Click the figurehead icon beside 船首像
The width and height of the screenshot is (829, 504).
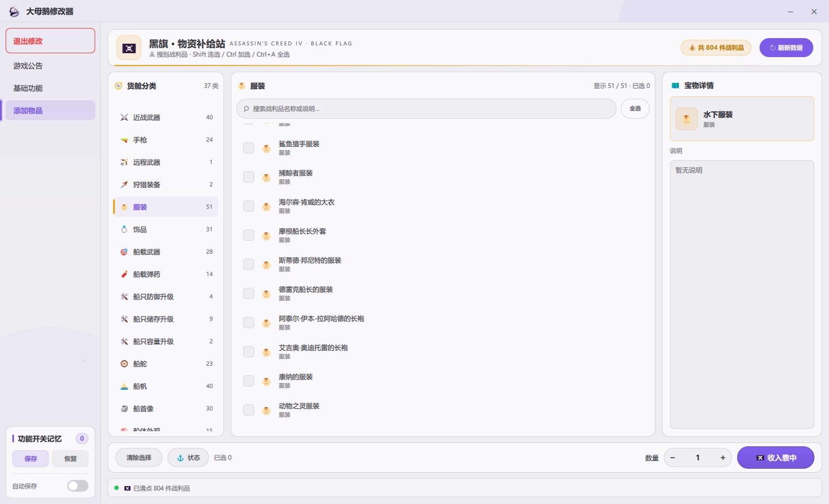[124, 409]
